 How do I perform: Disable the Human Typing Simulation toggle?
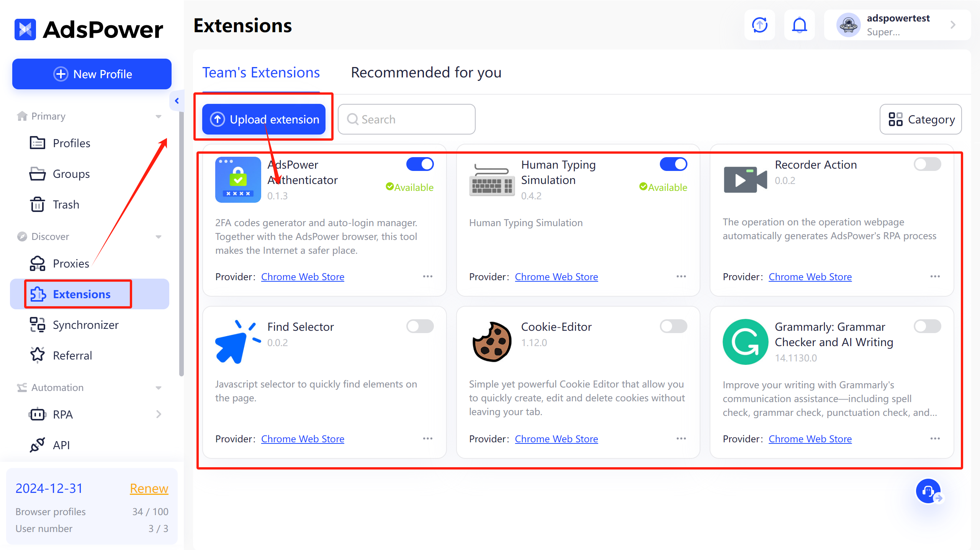(x=673, y=164)
